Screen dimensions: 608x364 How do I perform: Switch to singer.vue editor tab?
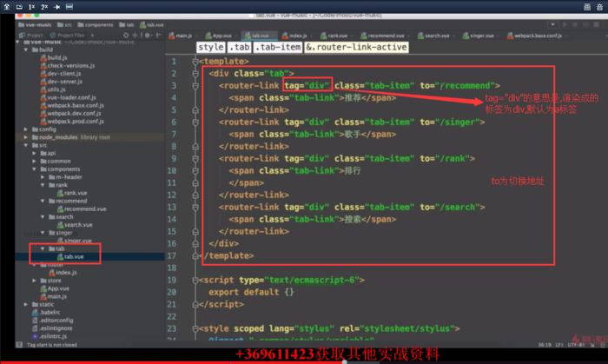click(479, 36)
